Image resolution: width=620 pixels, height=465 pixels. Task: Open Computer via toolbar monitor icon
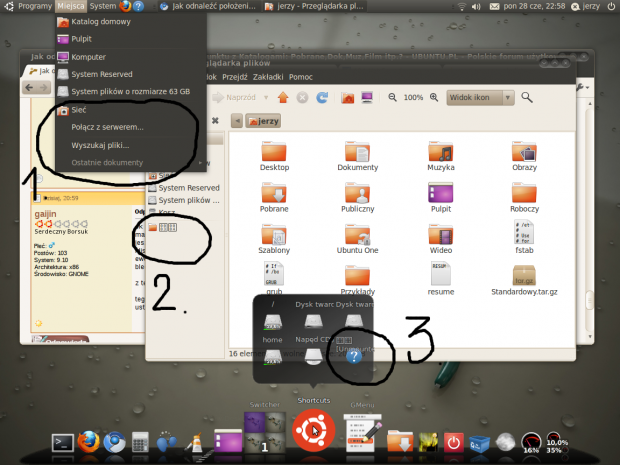pyautogui.click(x=367, y=97)
